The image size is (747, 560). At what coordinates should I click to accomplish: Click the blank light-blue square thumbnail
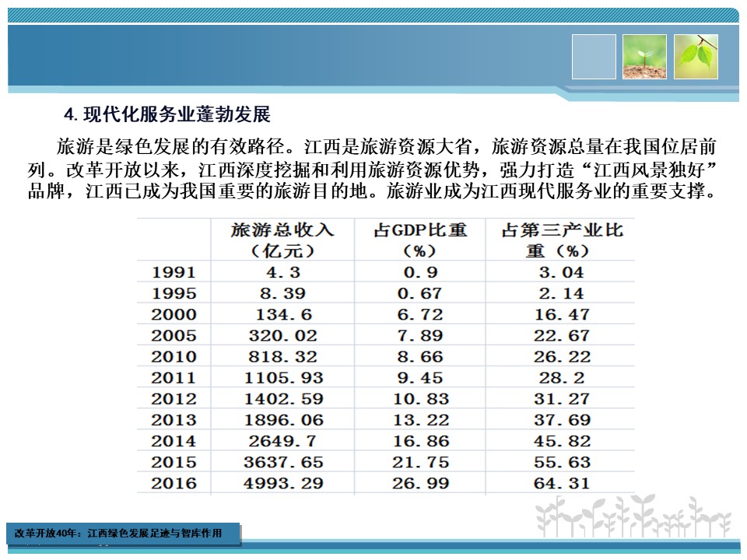click(x=594, y=57)
